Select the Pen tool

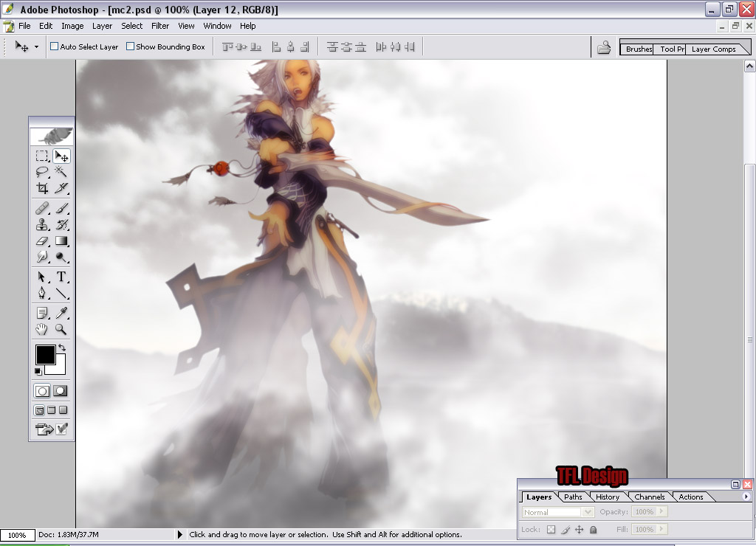pos(42,293)
